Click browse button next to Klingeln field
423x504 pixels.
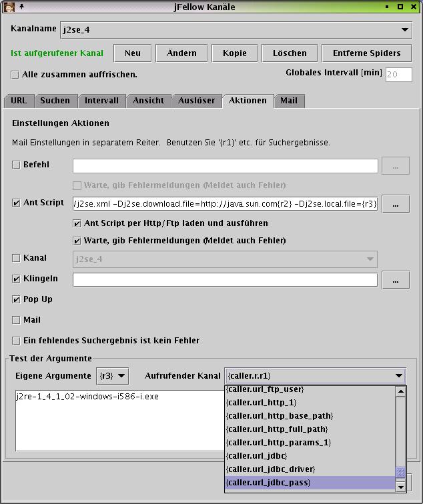click(x=396, y=280)
